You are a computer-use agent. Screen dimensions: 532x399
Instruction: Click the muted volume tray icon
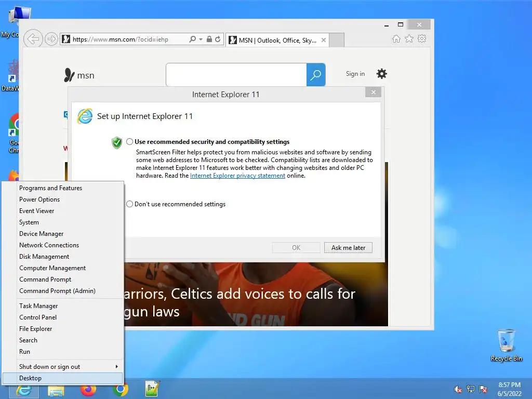458,389
